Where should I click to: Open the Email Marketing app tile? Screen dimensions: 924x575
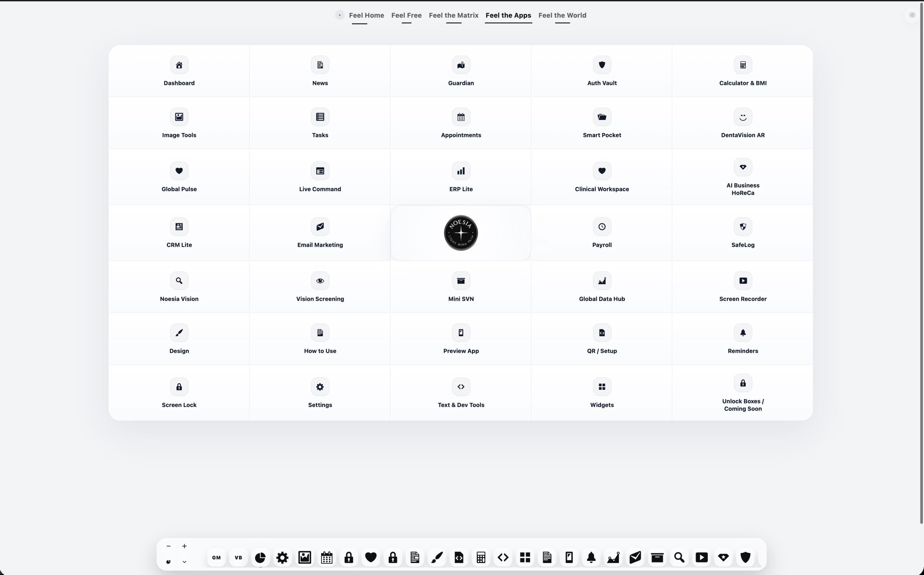tap(320, 233)
